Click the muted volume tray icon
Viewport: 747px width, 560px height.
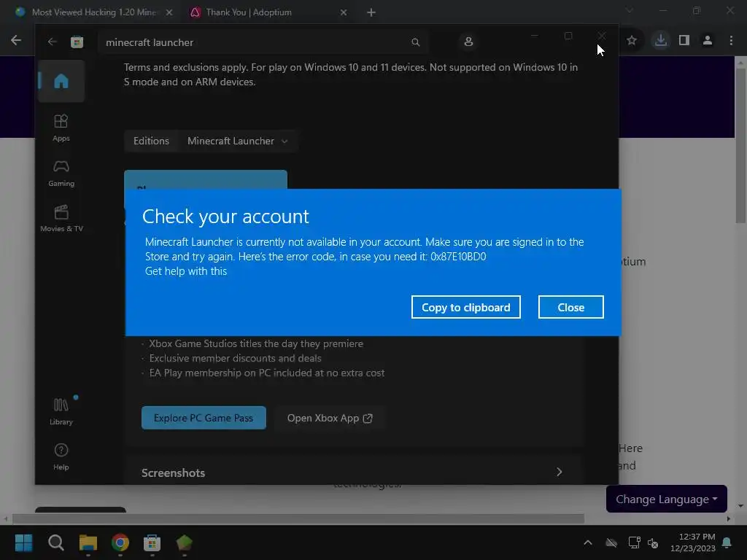point(653,542)
